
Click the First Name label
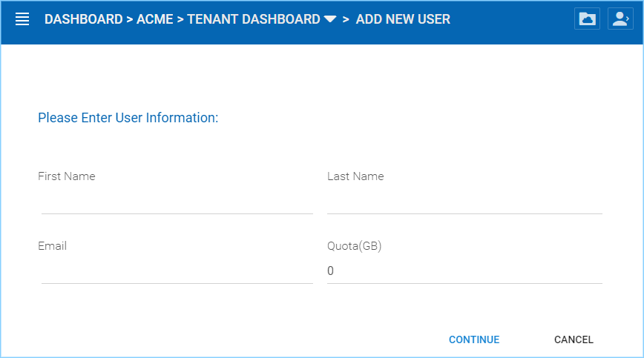67,176
